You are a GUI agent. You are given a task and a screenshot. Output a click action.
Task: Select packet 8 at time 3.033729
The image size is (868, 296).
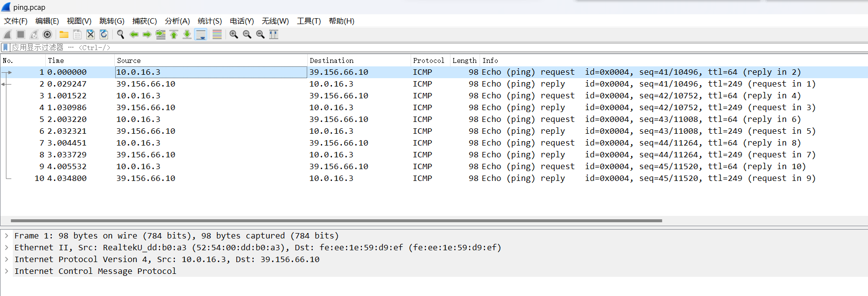(x=434, y=155)
